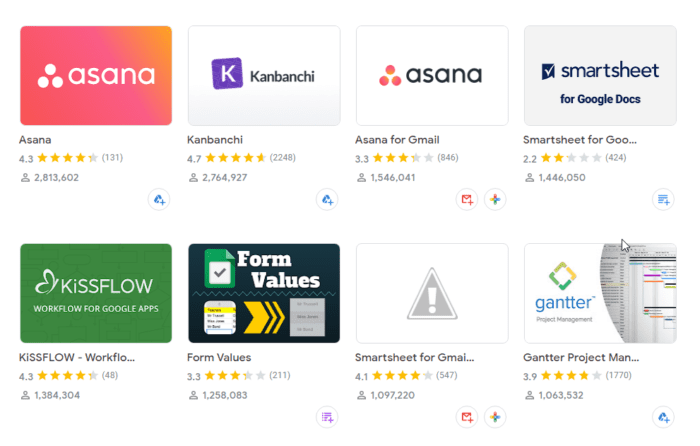
Task: Click colorful plus icon under Asana for Gmail
Action: pos(495,200)
